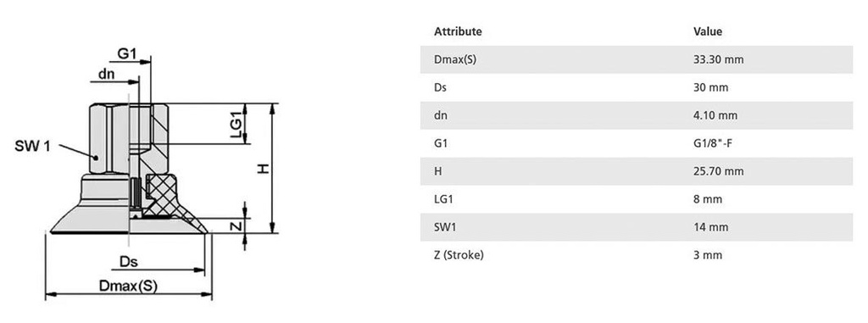Select the G1 attribute label in table
Viewport: 868px width, 323px height.
click(441, 143)
